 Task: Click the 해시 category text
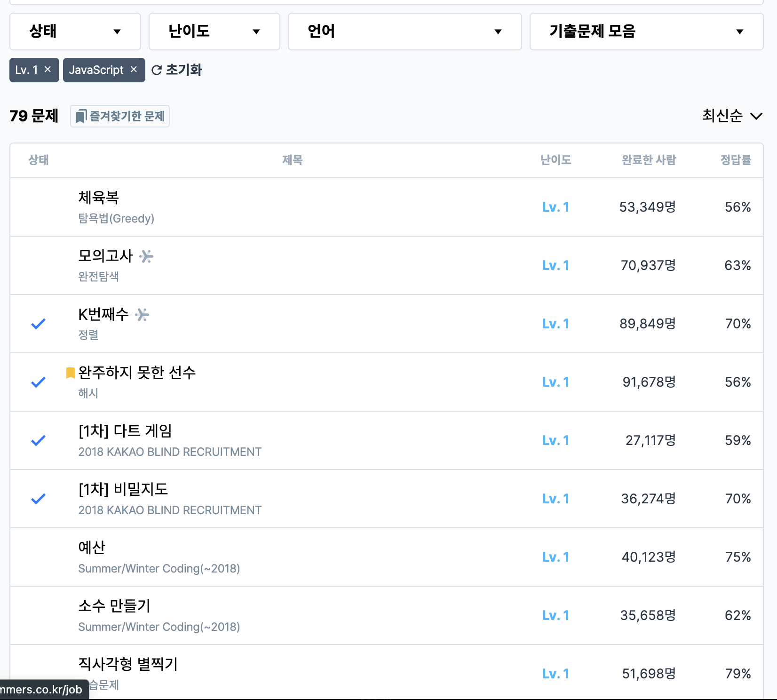[88, 393]
